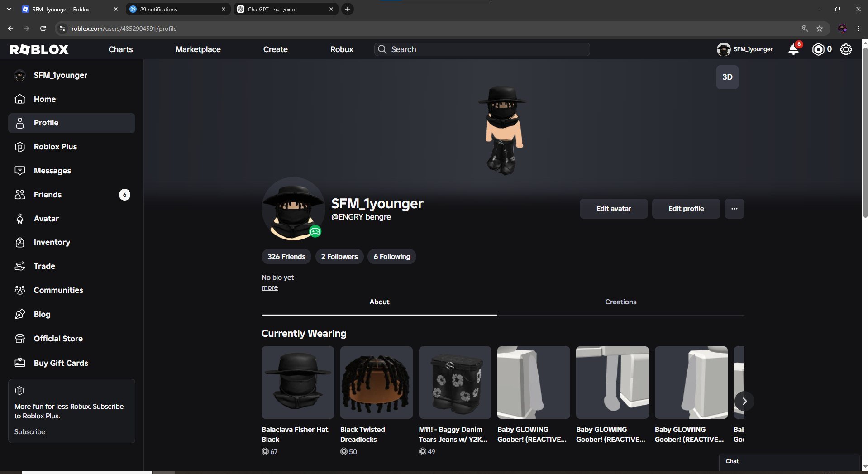
Task: Expand bio with the more link
Action: point(270,287)
